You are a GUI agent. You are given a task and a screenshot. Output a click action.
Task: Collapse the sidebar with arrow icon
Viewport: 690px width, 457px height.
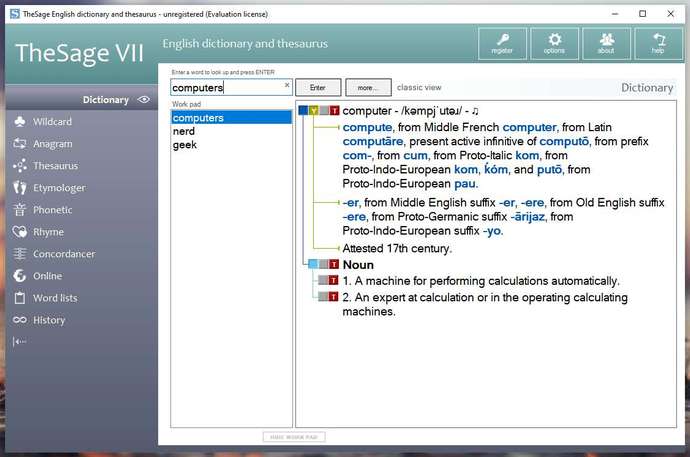(19, 342)
